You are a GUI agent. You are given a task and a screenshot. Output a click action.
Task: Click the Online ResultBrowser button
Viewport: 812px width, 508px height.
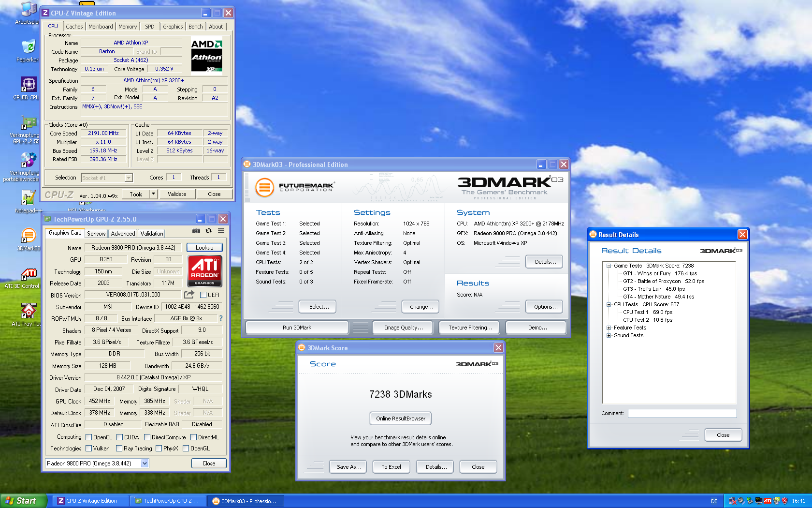tap(401, 418)
